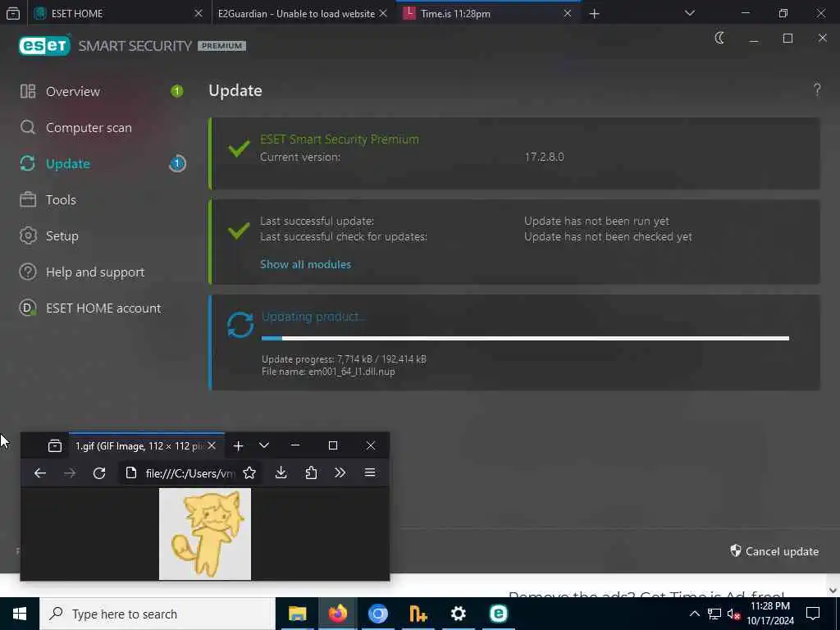840x630 pixels.
Task: Select the 1.gif tab in small window
Action: (x=139, y=445)
